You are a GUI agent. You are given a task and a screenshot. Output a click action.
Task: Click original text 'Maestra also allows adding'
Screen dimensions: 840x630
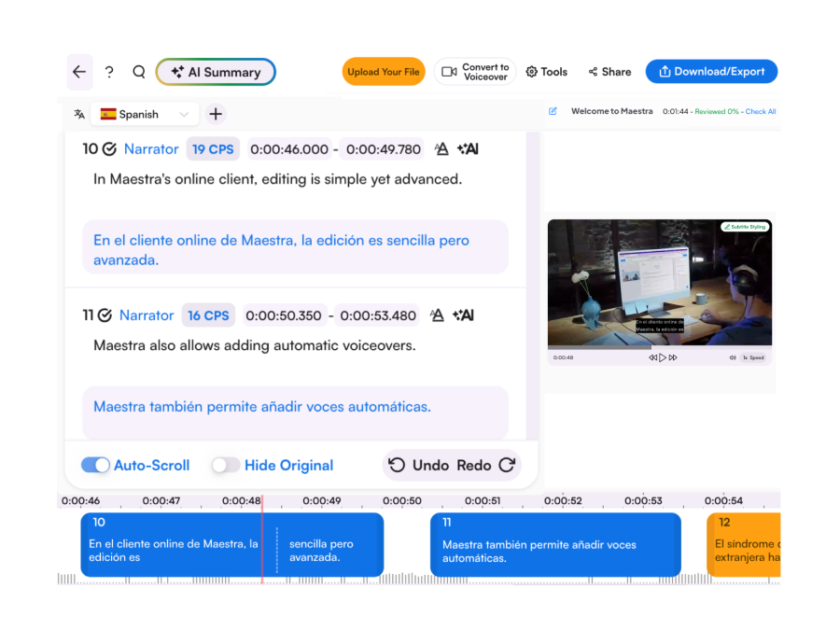click(x=255, y=345)
